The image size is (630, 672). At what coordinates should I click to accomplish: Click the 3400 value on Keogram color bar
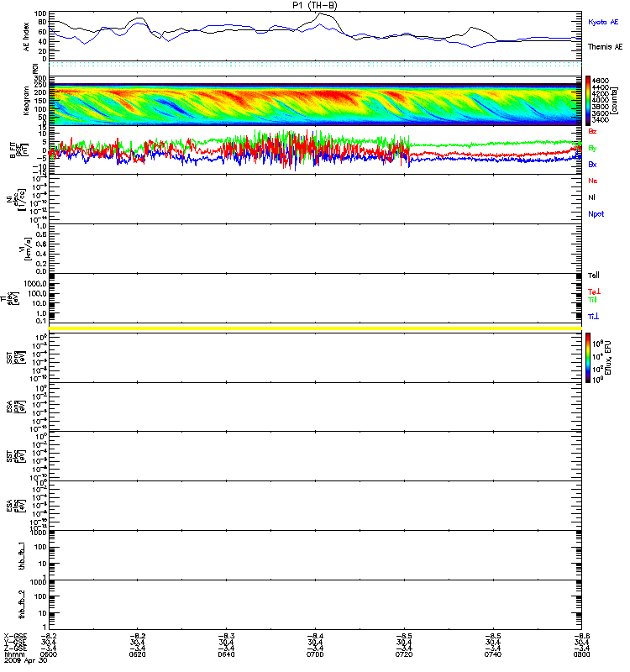tap(600, 120)
